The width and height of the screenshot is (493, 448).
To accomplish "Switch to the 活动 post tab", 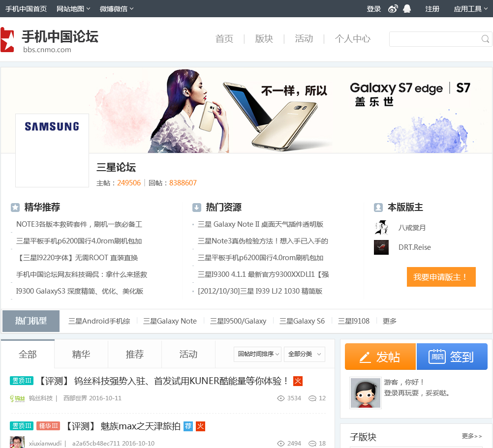I will (x=188, y=354).
